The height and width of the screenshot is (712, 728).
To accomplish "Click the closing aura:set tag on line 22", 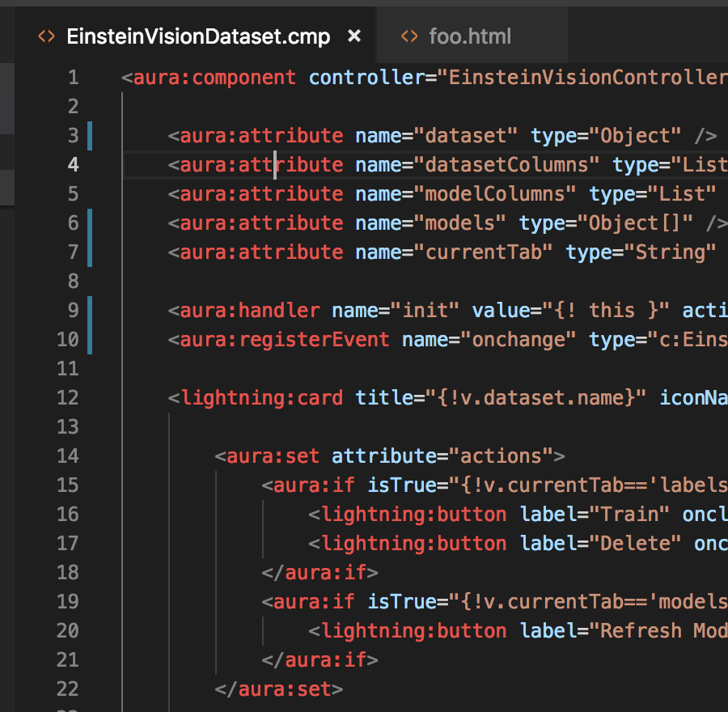I will (x=279, y=689).
